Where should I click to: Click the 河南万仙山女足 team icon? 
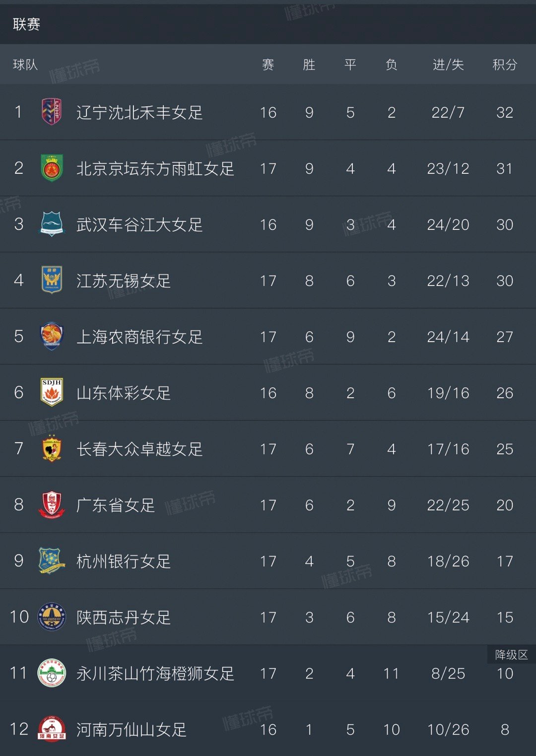pos(52,729)
